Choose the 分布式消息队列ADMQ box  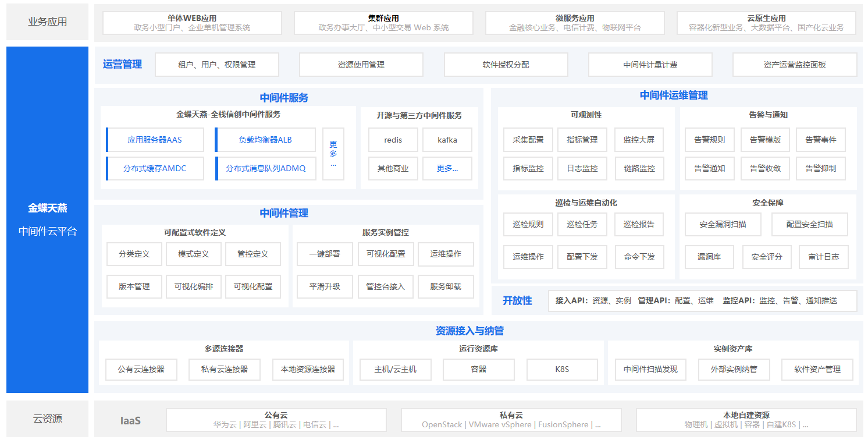click(265, 168)
